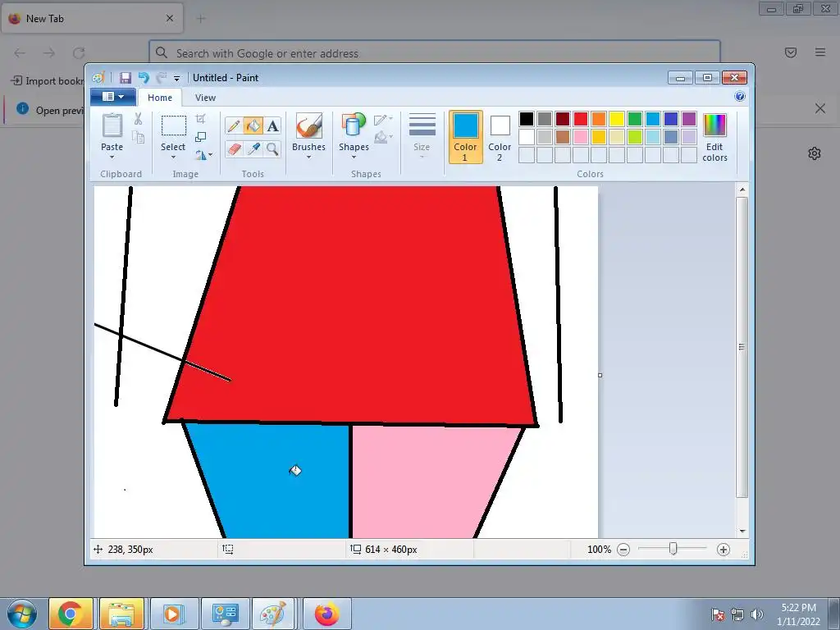Click Firefox Save to Pocket icon
Screen dimensions: 840x630
pos(791,52)
